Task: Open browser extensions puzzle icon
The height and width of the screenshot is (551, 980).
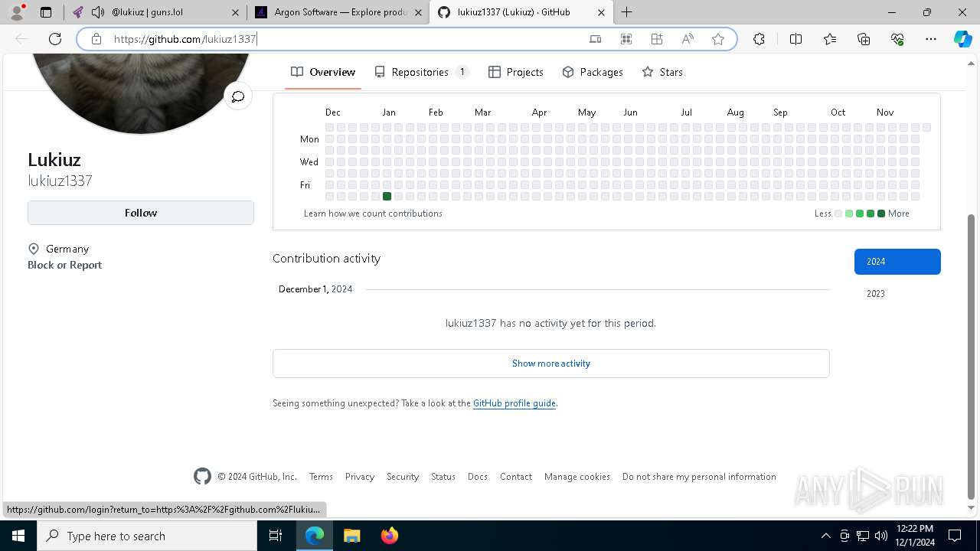Action: tap(759, 39)
